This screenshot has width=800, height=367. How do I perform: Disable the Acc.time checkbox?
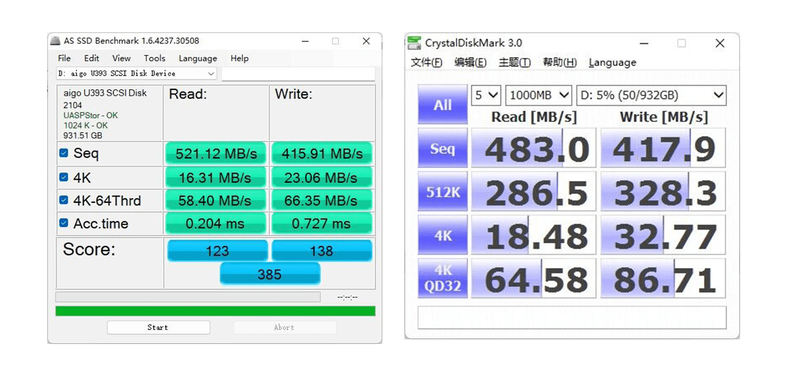point(64,223)
